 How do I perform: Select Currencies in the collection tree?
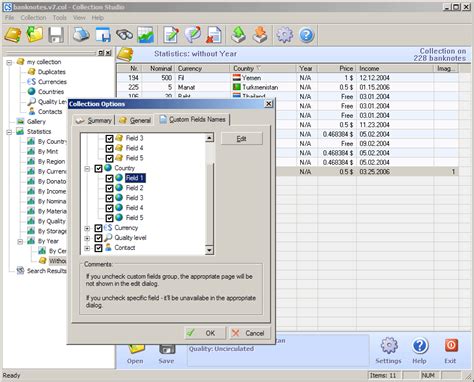[x=52, y=82]
